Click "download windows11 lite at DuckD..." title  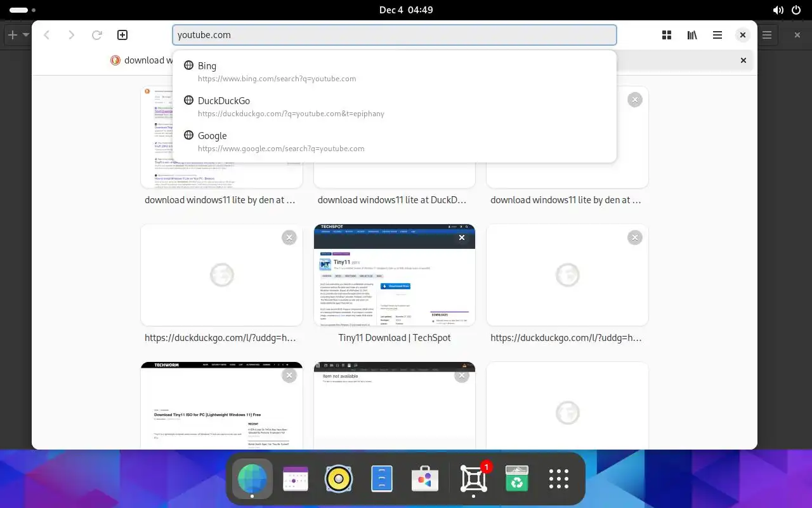(392, 199)
